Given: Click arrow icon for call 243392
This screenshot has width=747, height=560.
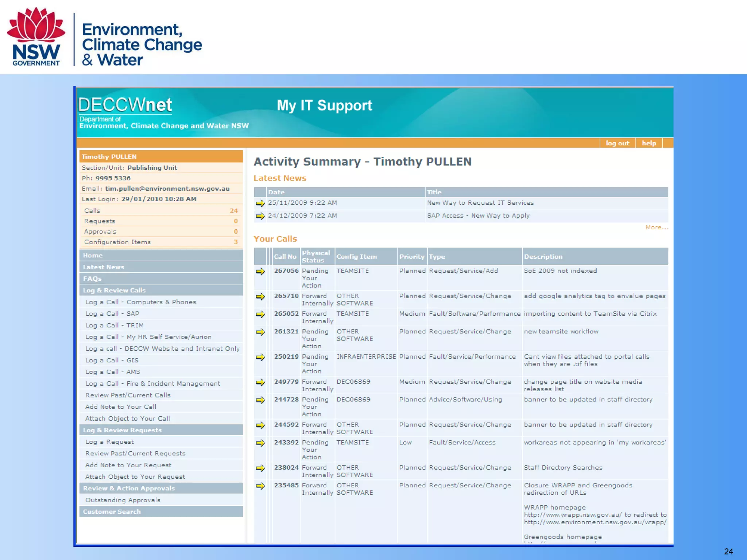Looking at the screenshot, I should (x=260, y=443).
